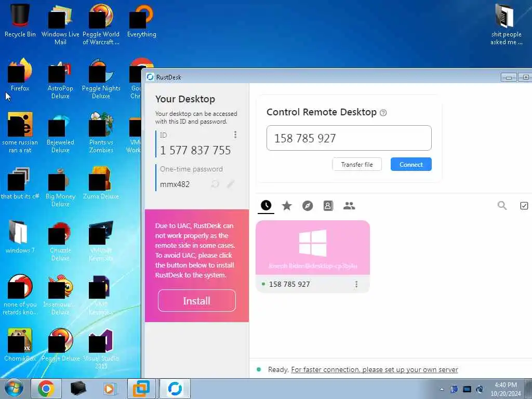Click the media player taskbar icon
Viewport: 532px width, 399px height.
pyautogui.click(x=109, y=389)
